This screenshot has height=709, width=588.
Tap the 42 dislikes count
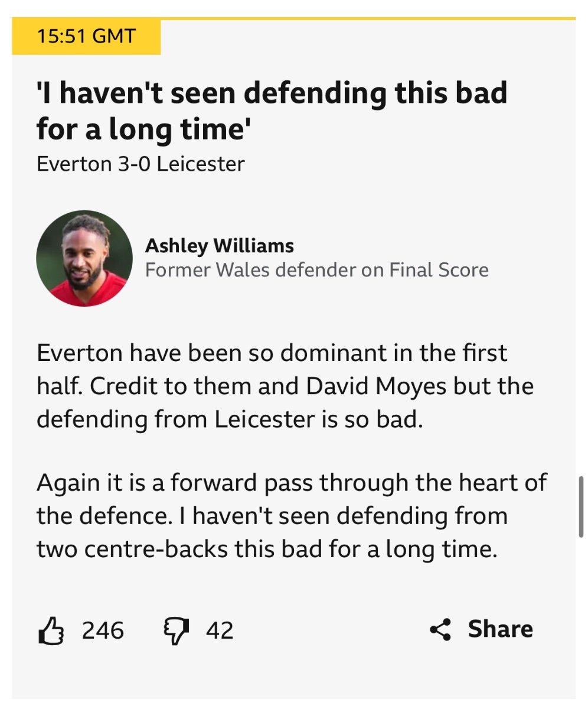click(x=220, y=630)
